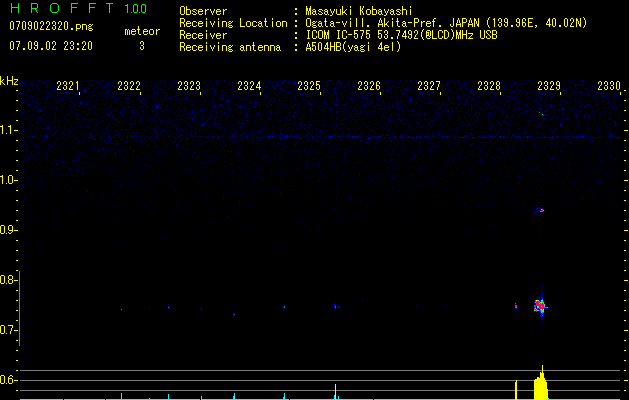Click the HROFFT 1.0.0 title text
The width and height of the screenshot is (629, 400).
pos(78,8)
